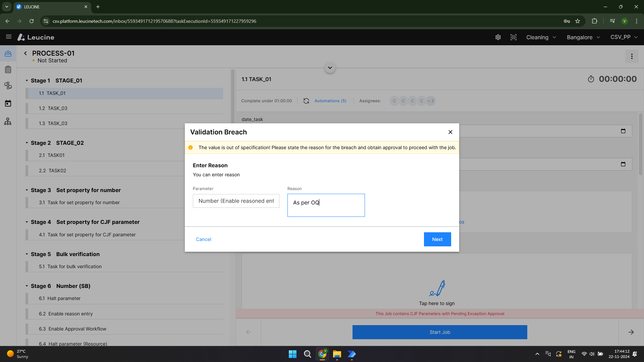The width and height of the screenshot is (644, 362).
Task: Click the settings gear in top bar
Action: click(498, 37)
